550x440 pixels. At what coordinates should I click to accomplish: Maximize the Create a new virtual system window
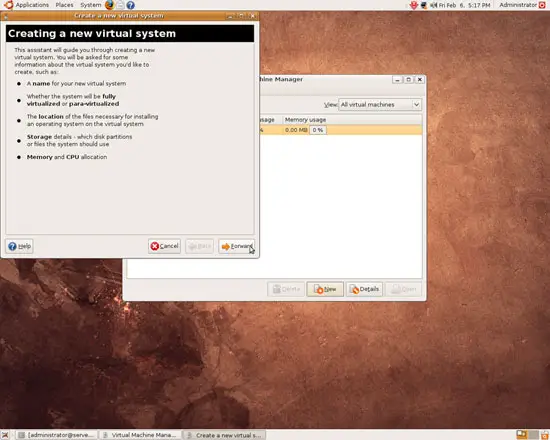241,16
